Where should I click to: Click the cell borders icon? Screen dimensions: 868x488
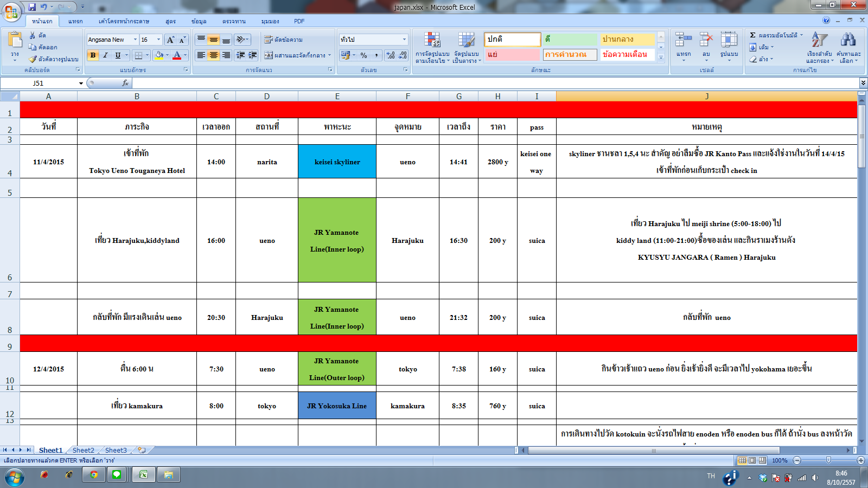pos(138,55)
